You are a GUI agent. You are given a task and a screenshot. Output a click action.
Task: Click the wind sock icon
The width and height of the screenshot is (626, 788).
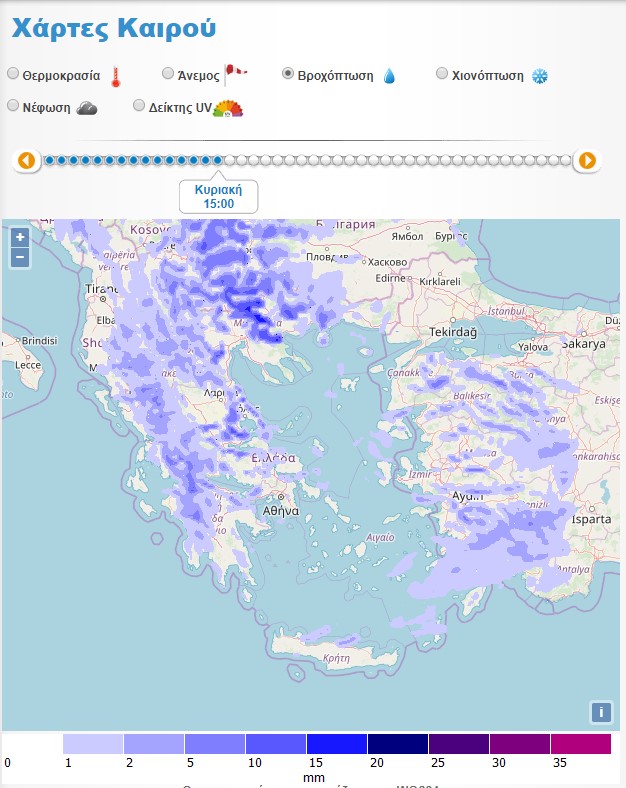tap(235, 73)
